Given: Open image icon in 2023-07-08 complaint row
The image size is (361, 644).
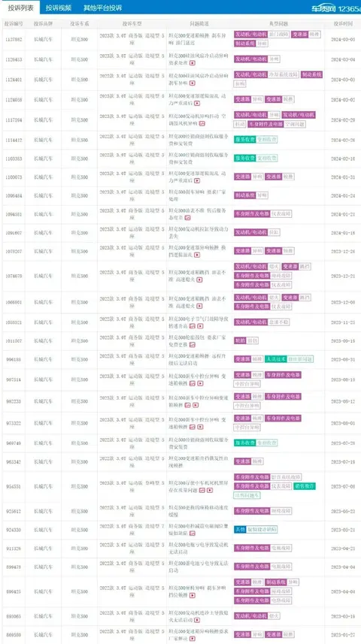Looking at the screenshot, I should coord(202,491).
